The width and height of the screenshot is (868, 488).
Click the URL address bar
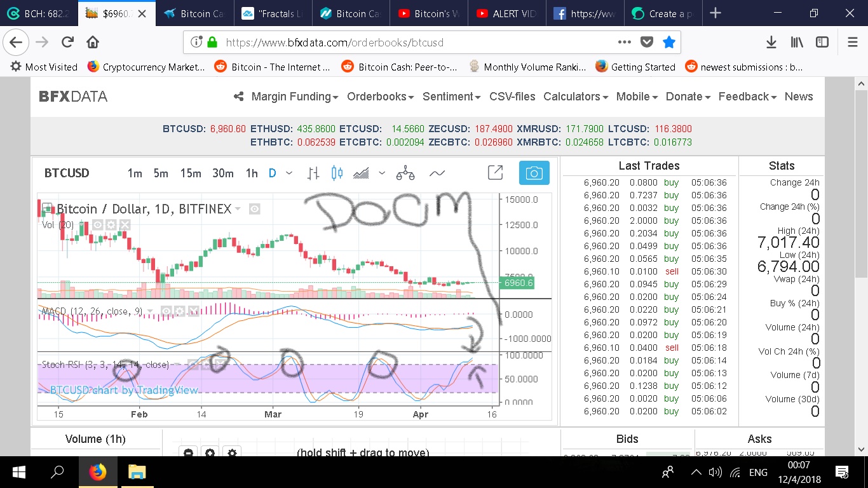pos(419,43)
